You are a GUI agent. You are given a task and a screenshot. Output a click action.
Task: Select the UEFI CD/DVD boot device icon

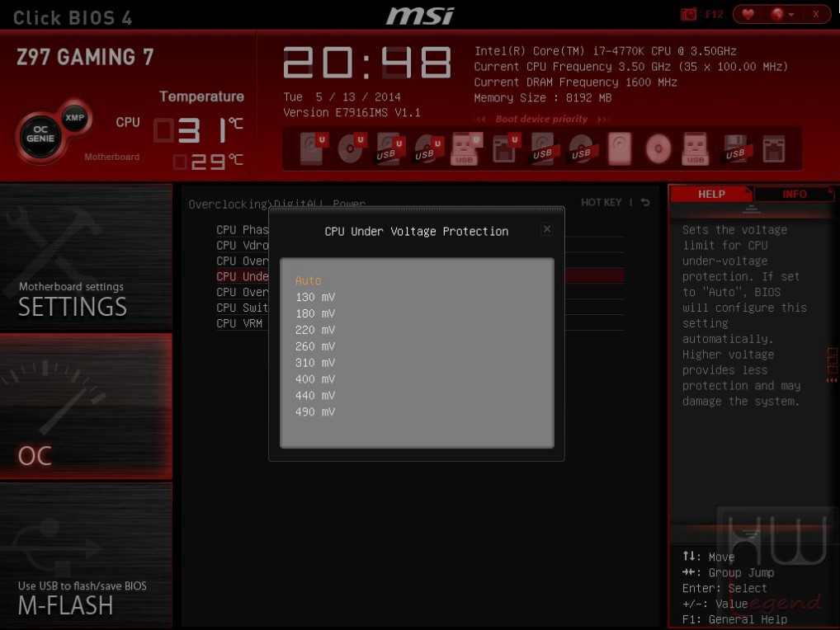[351, 148]
